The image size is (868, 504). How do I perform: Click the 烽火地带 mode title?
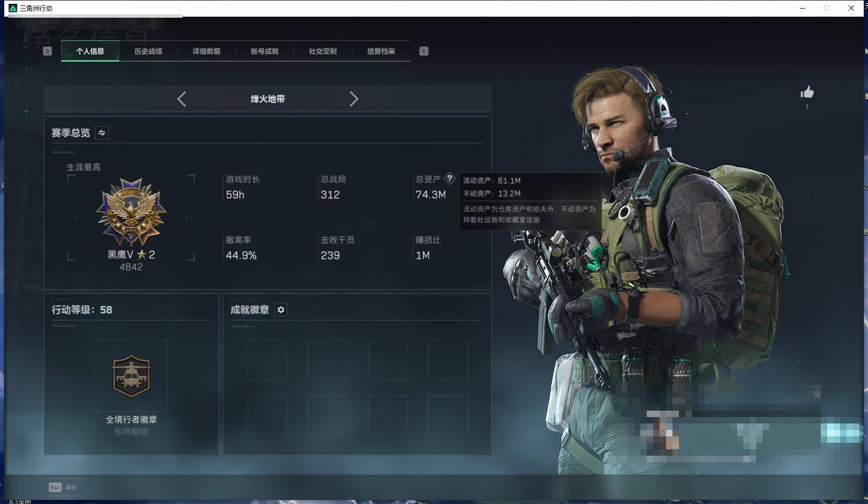point(267,99)
